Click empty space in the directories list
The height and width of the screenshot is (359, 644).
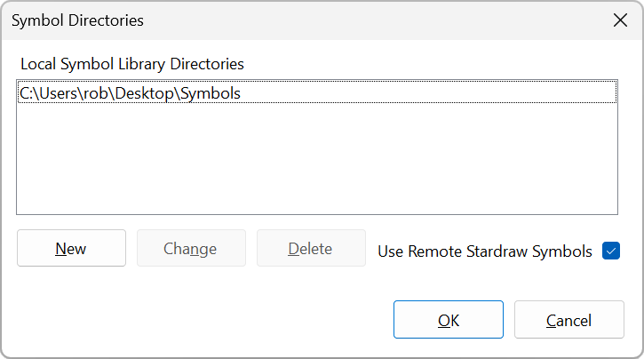click(317, 160)
